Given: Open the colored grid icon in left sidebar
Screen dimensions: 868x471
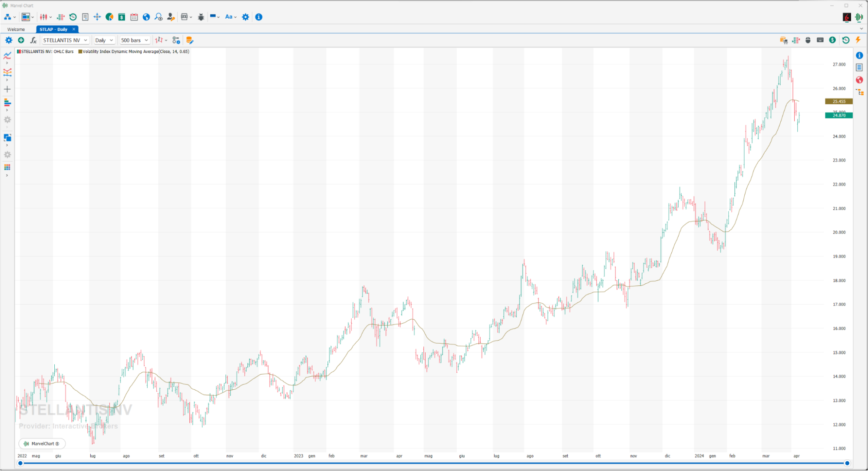Looking at the screenshot, I should tap(7, 167).
